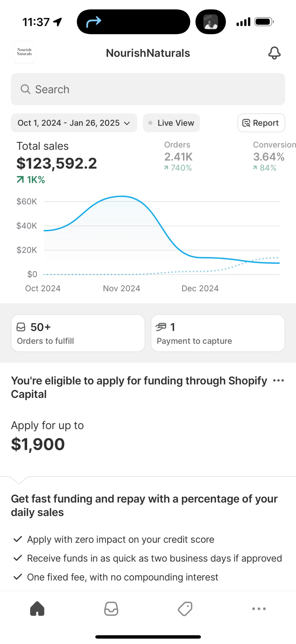Tap the notification bell icon
Screen dimensions: 296x644
coord(274,53)
